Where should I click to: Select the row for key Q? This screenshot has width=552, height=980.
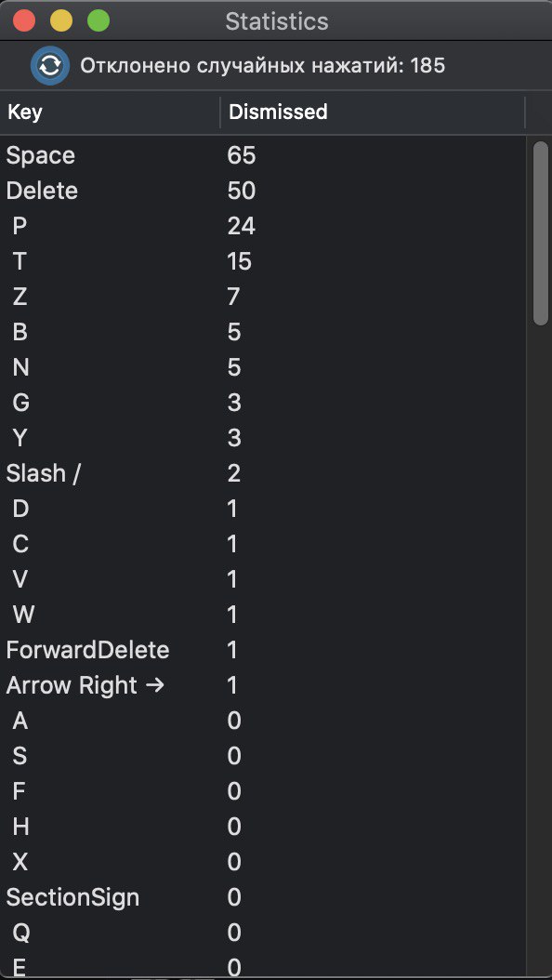263,934
